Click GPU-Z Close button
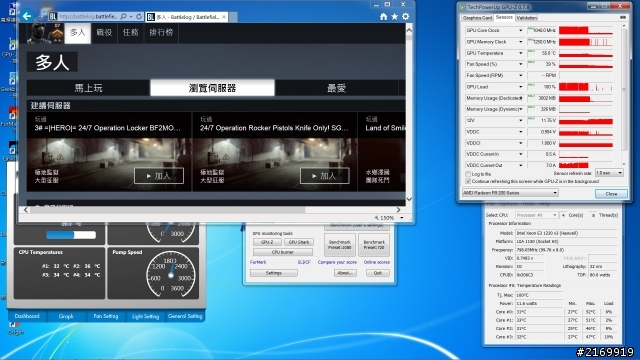 [611, 194]
